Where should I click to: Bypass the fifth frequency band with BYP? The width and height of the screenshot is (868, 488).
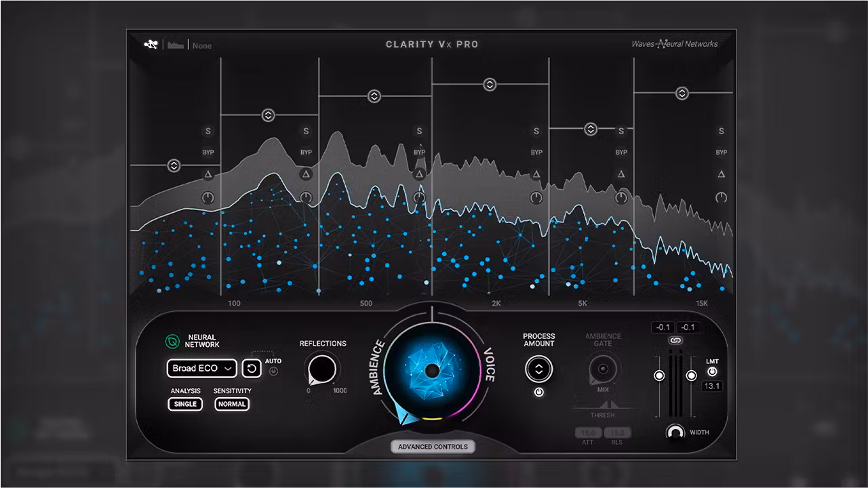point(621,152)
